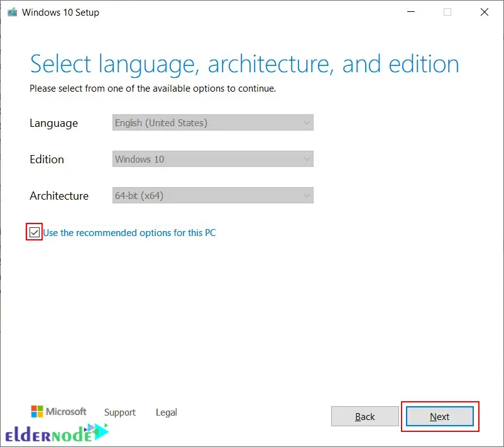Click the Language field dropdown arrow icon

tap(306, 122)
